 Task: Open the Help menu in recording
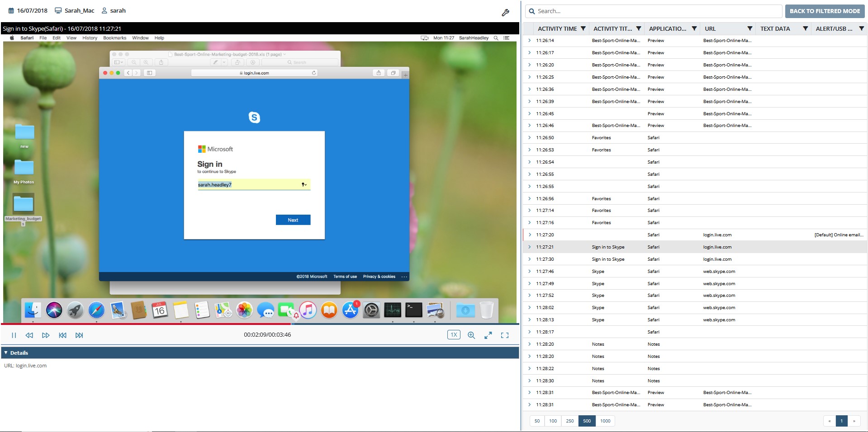pos(159,38)
